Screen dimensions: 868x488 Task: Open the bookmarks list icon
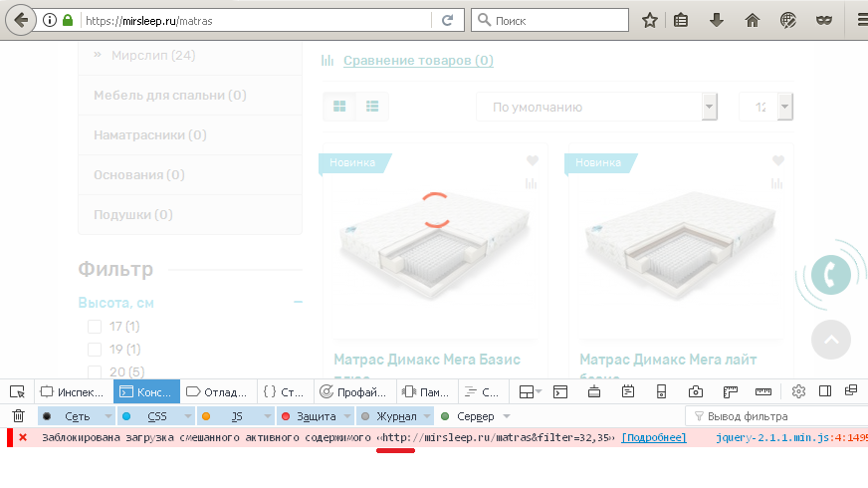[681, 21]
